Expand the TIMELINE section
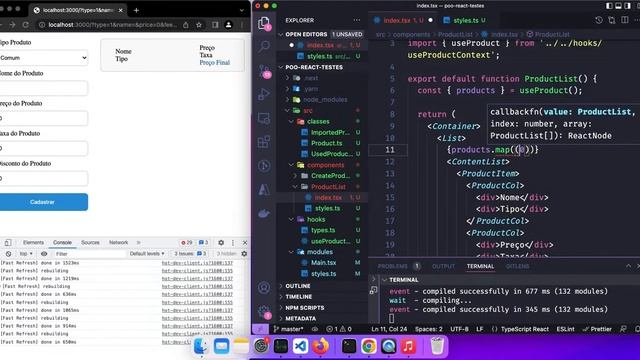Image resolution: width=640 pixels, height=360 pixels. [298, 297]
